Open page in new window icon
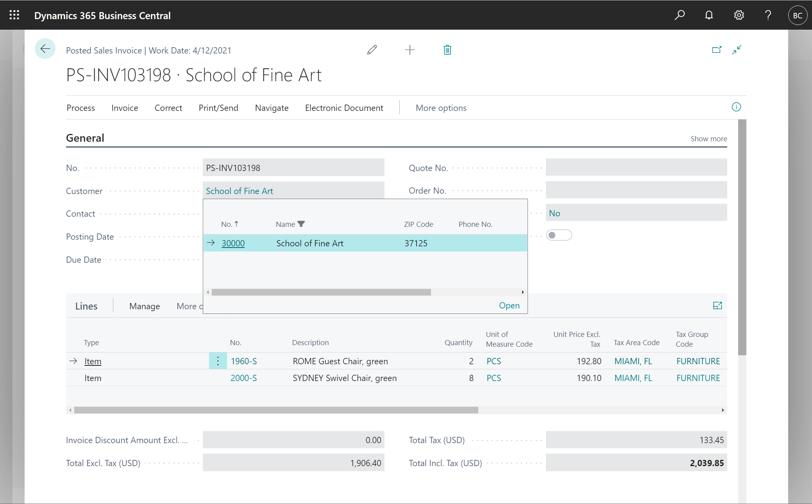Screen dimensions: 812x504 (x=717, y=50)
